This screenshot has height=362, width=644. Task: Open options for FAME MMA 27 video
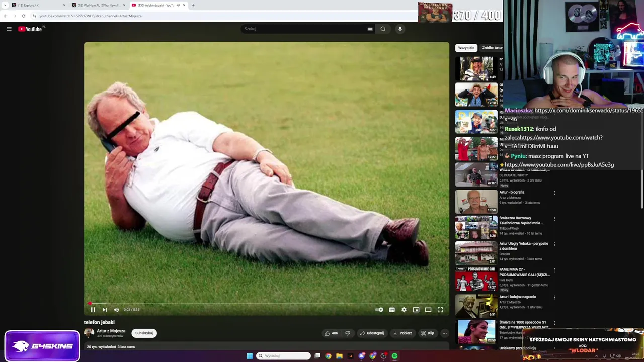pos(554,270)
